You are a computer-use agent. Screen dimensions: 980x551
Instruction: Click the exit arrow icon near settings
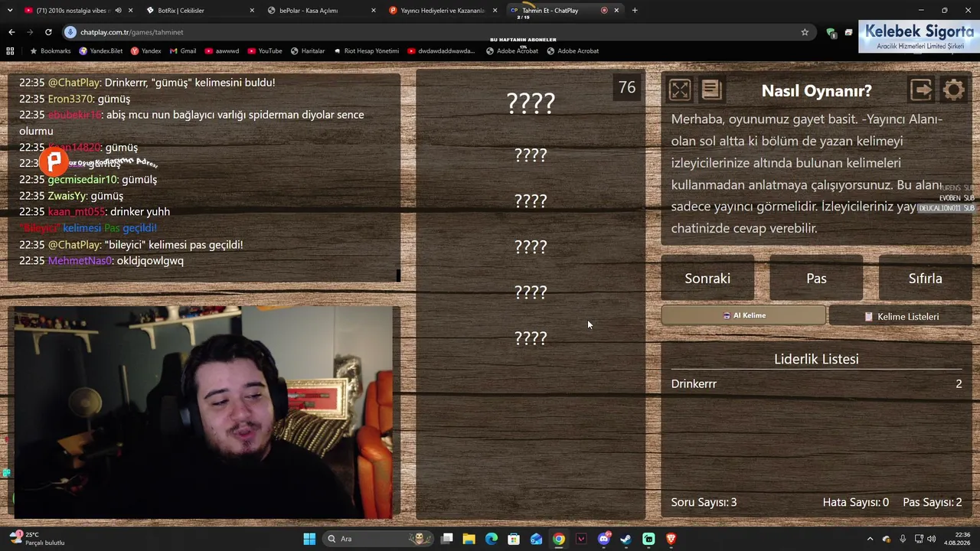click(x=921, y=90)
